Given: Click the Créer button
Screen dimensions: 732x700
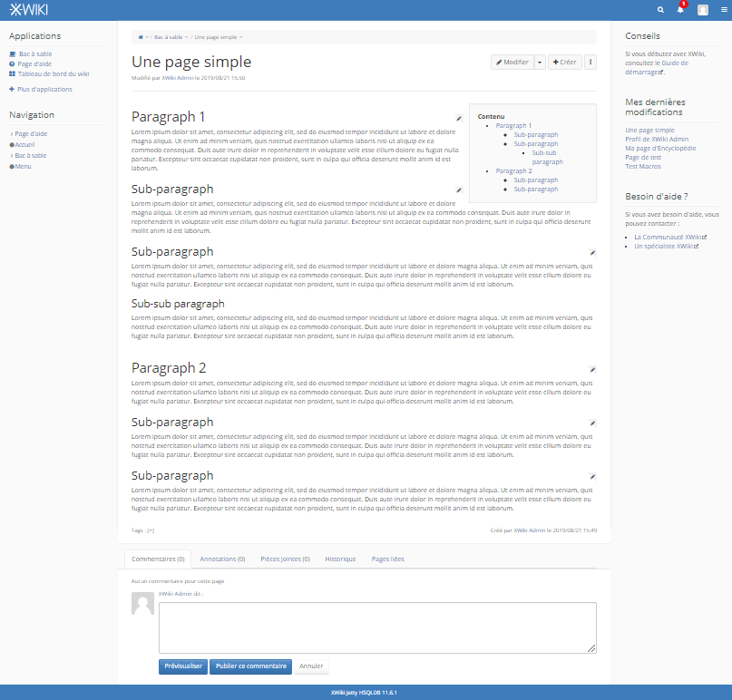Looking at the screenshot, I should tap(565, 62).
